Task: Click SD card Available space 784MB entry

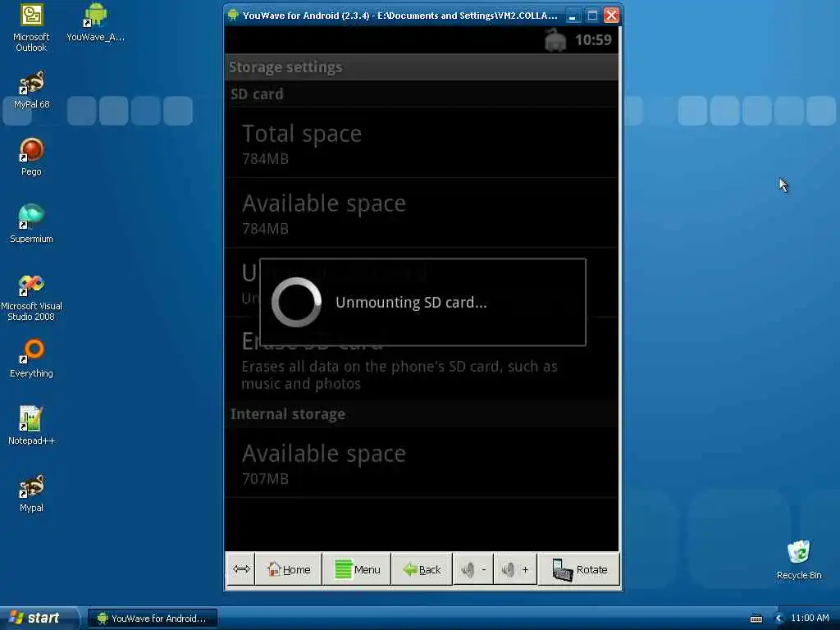Action: pos(422,213)
